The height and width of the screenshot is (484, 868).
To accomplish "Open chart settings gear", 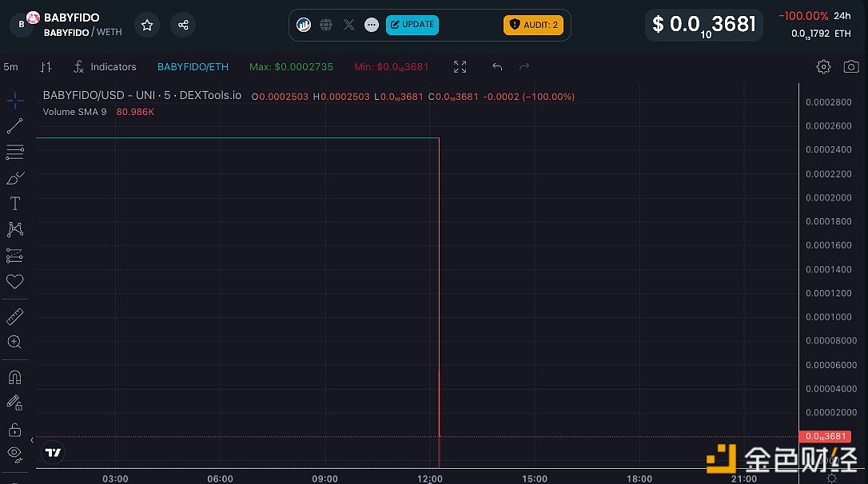I will tap(824, 67).
